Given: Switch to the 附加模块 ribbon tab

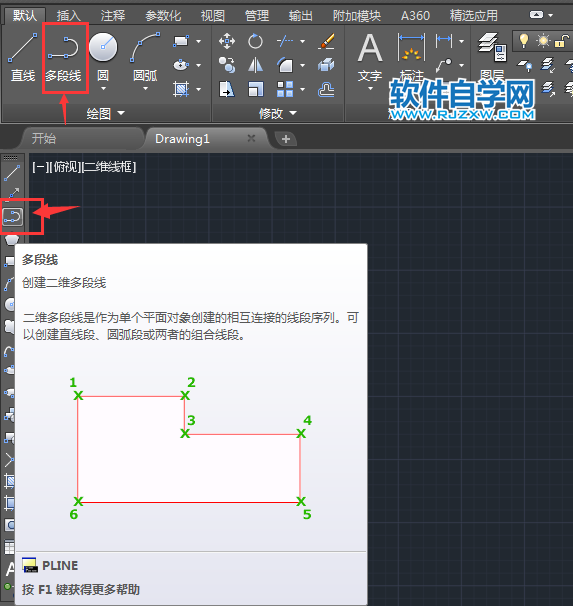Looking at the screenshot, I should (x=357, y=15).
